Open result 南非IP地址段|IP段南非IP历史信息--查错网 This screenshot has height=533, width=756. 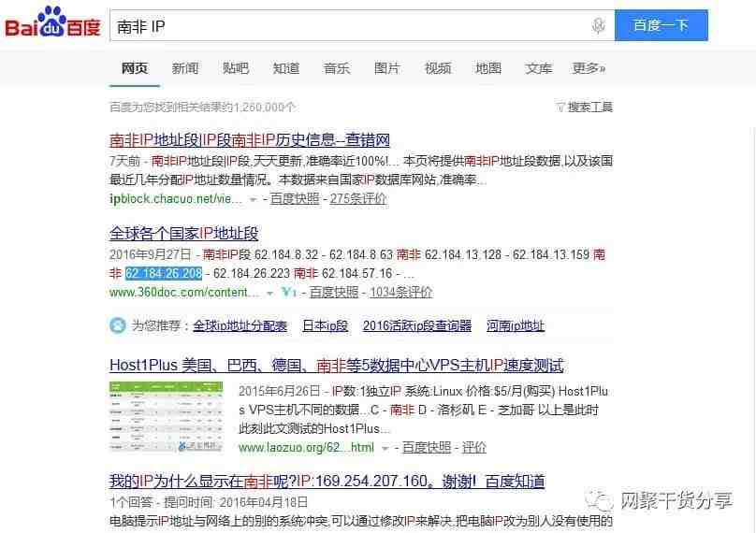(250, 140)
